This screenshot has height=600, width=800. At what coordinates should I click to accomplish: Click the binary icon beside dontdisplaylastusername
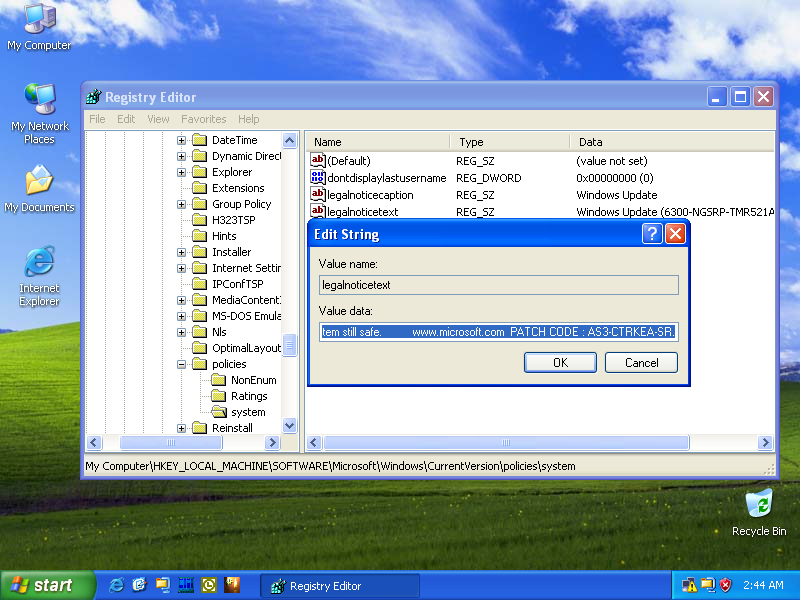317,178
